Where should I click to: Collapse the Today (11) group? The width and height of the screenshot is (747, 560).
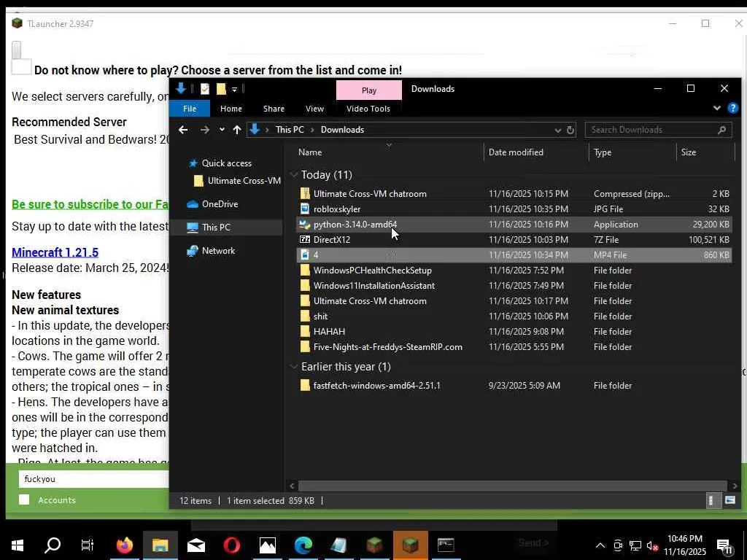pos(294,175)
